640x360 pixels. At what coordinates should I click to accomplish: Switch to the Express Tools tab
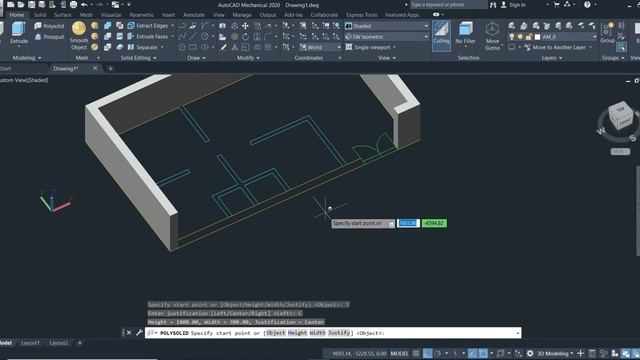coord(362,15)
